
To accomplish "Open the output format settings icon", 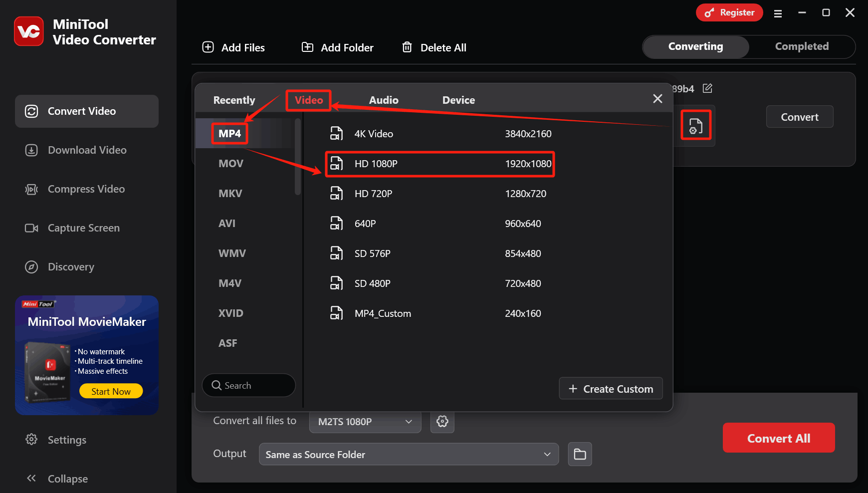I will tap(696, 125).
